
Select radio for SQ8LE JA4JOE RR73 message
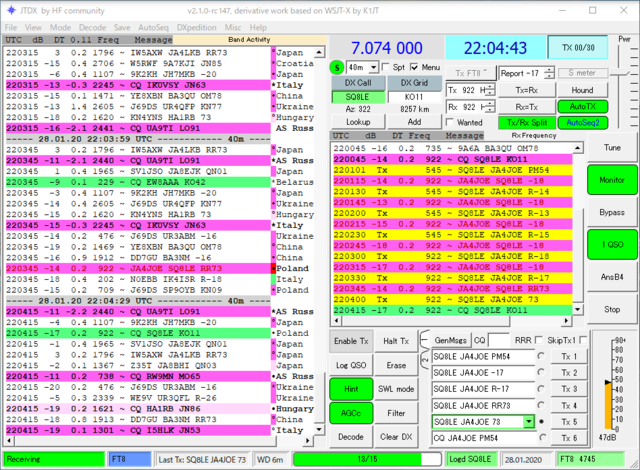click(x=541, y=405)
